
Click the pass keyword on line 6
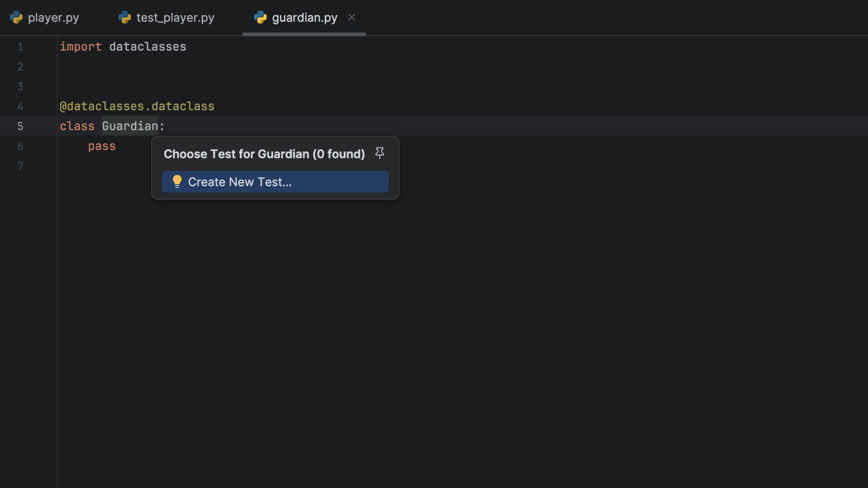coord(101,146)
